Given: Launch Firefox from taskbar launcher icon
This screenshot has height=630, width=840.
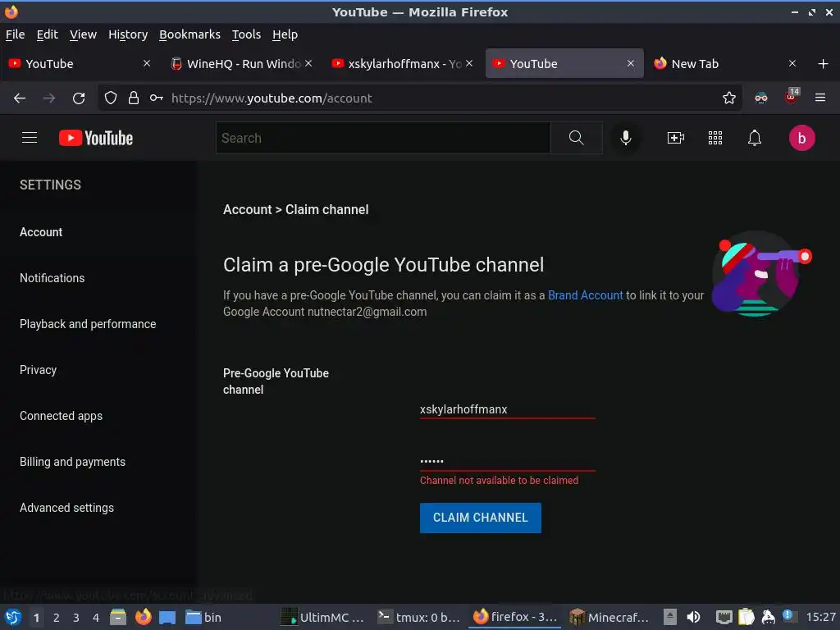Looking at the screenshot, I should pos(143,617).
